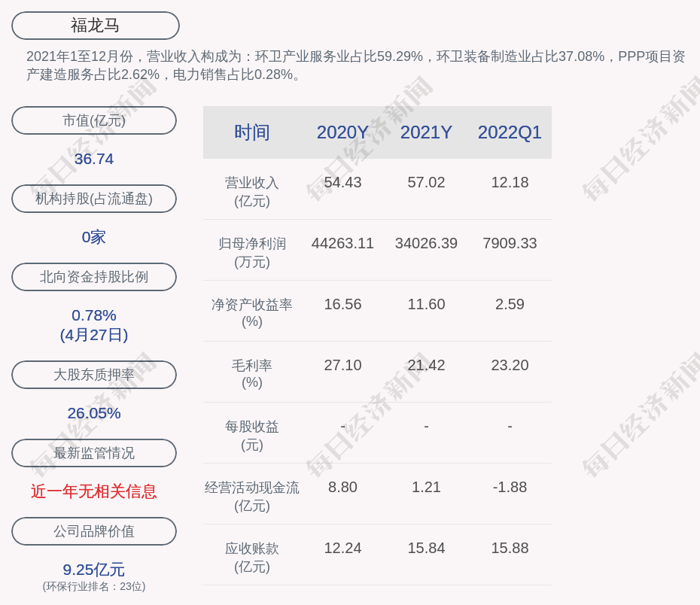
Task: Select receivables value 12.24
Action: [x=342, y=549]
